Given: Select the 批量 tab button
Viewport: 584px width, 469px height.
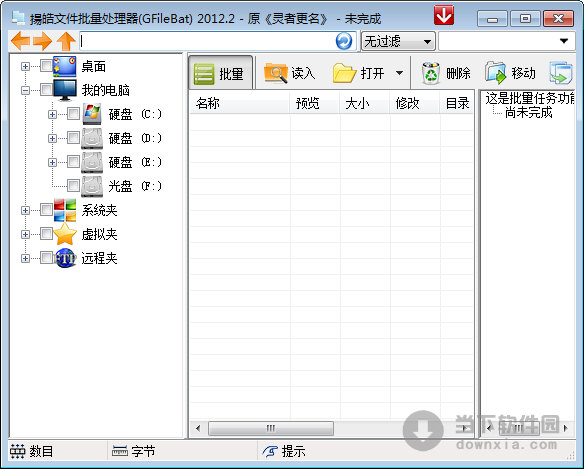Looking at the screenshot, I should point(221,73).
